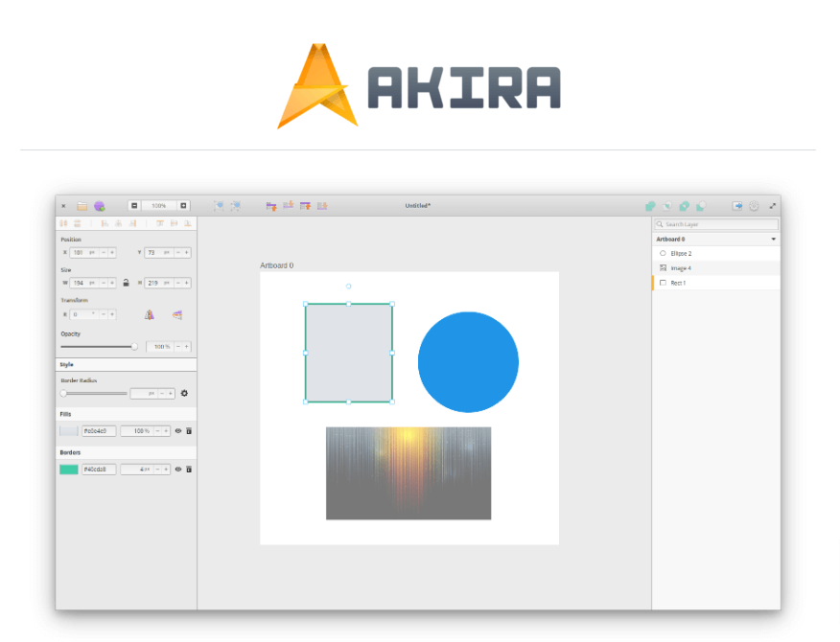The height and width of the screenshot is (642, 840).
Task: Apply the intersect path operation icon
Action: click(x=667, y=206)
